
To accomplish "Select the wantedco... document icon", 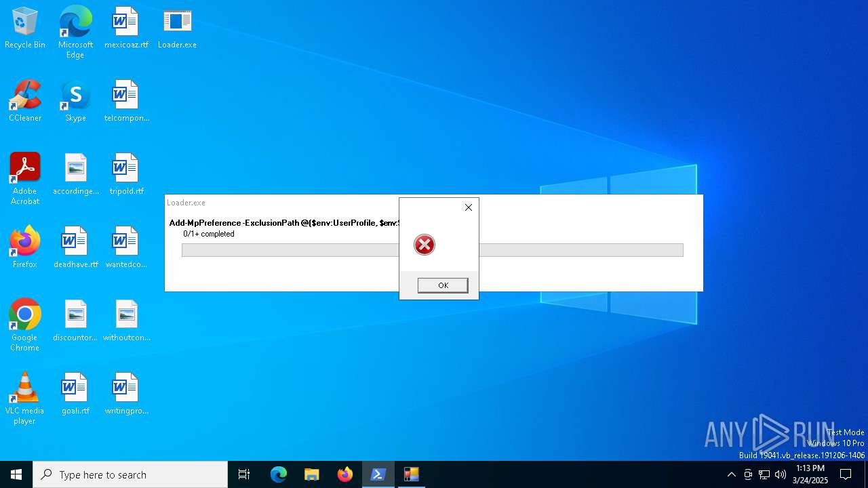I will click(126, 248).
